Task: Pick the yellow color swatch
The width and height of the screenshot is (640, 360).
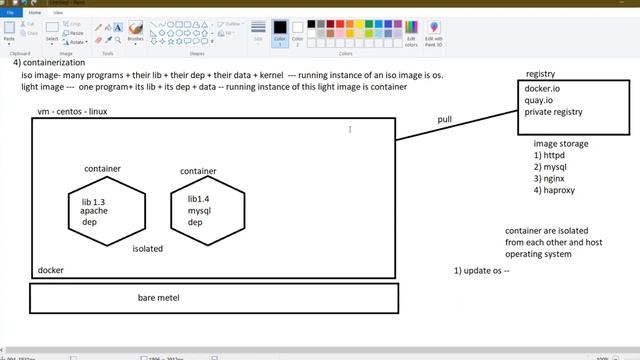Action: click(x=359, y=24)
